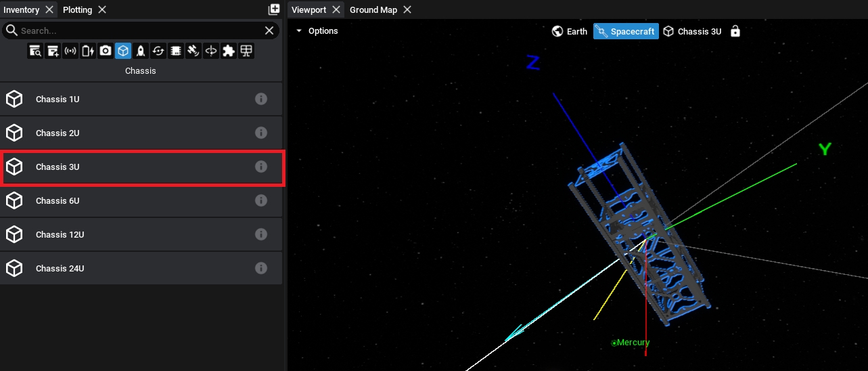Image resolution: width=868 pixels, height=371 pixels.
Task: Switch viewport focus to Earth
Action: tap(570, 31)
